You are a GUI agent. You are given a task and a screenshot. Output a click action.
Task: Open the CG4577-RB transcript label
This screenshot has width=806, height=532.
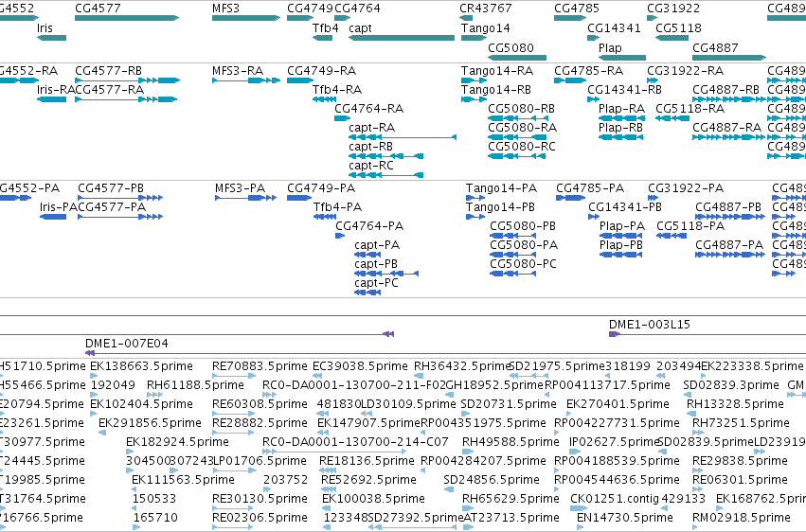[x=109, y=70]
